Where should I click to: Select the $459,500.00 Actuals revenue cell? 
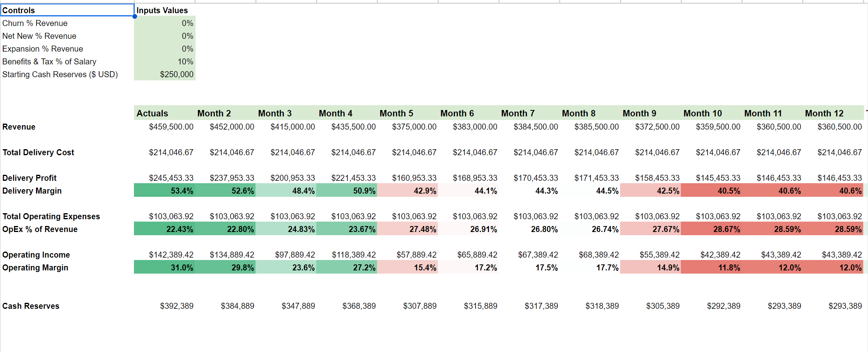point(165,127)
